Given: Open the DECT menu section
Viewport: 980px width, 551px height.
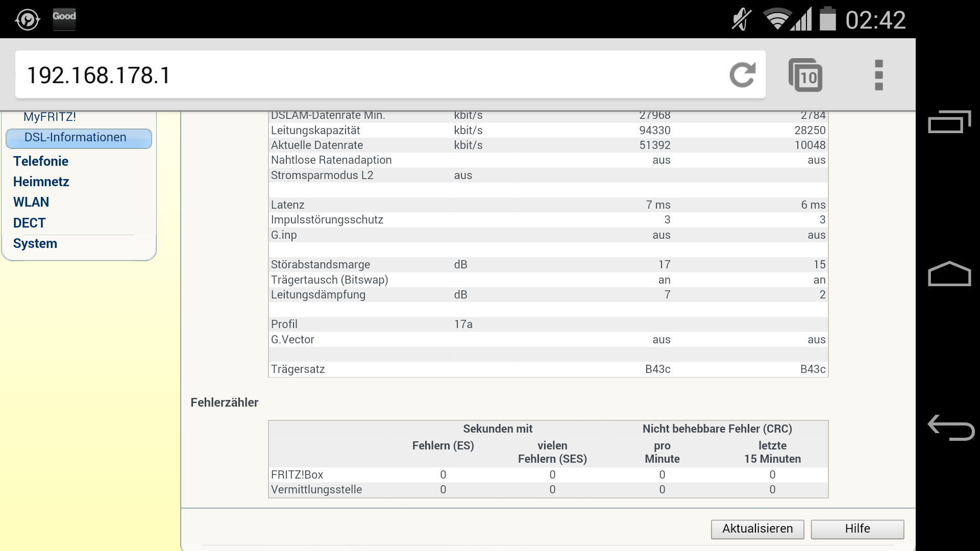Looking at the screenshot, I should (30, 223).
